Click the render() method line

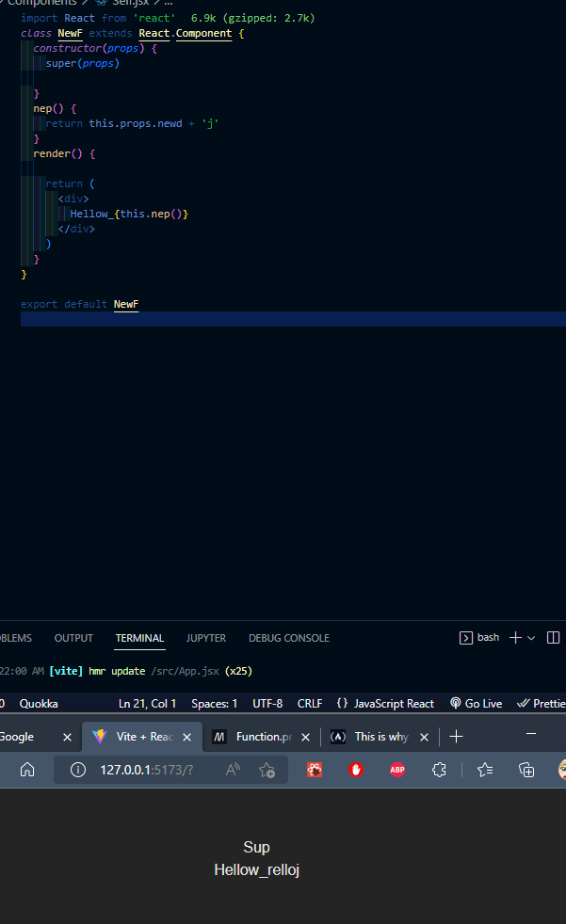pyautogui.click(x=64, y=153)
